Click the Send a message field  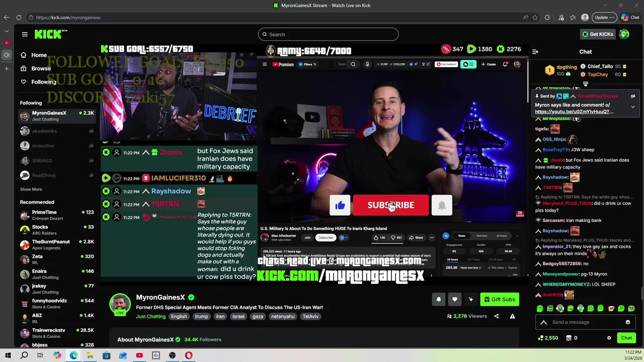[x=587, y=322]
